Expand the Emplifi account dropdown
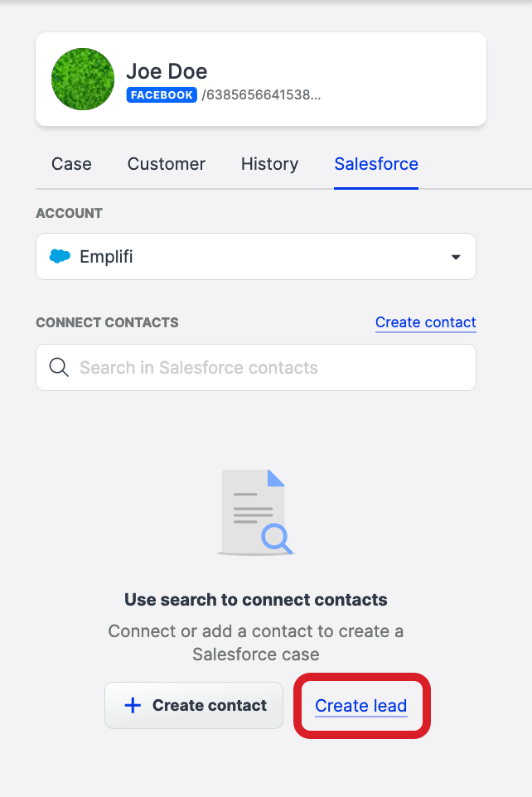 pyautogui.click(x=256, y=256)
